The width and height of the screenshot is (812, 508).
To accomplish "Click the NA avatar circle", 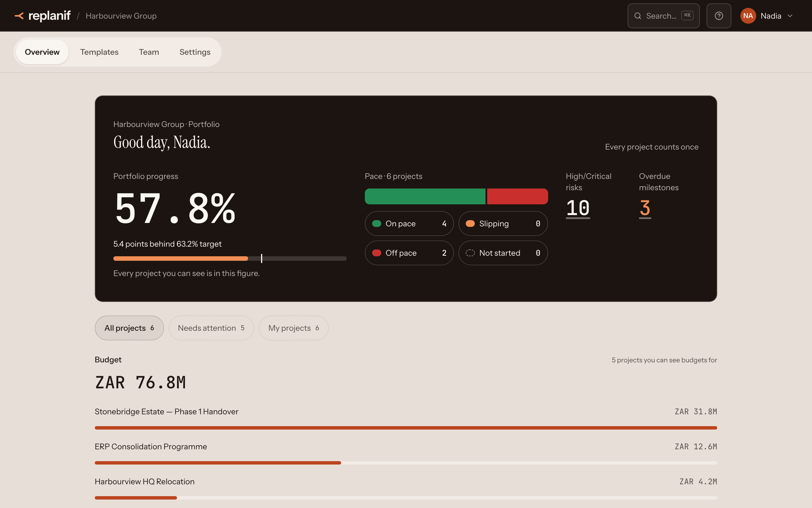I will pyautogui.click(x=748, y=16).
